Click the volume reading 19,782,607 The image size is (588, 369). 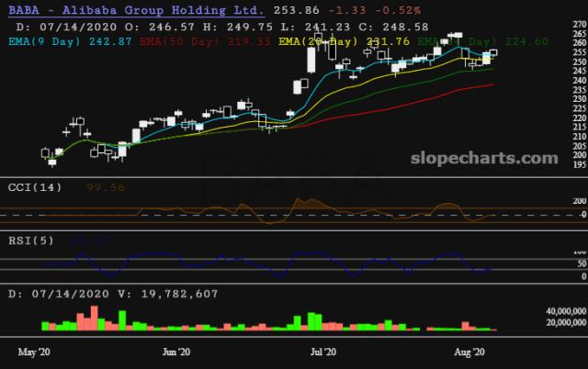pyautogui.click(x=157, y=295)
